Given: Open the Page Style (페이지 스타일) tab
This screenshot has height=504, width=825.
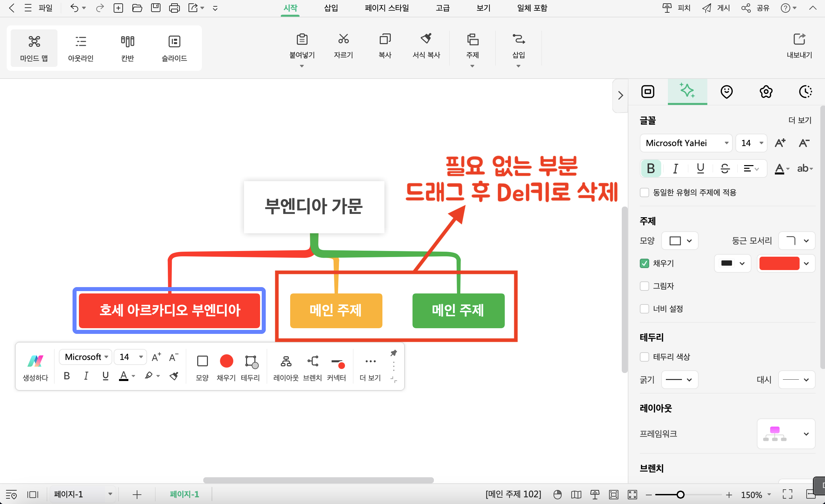Looking at the screenshot, I should click(x=386, y=8).
